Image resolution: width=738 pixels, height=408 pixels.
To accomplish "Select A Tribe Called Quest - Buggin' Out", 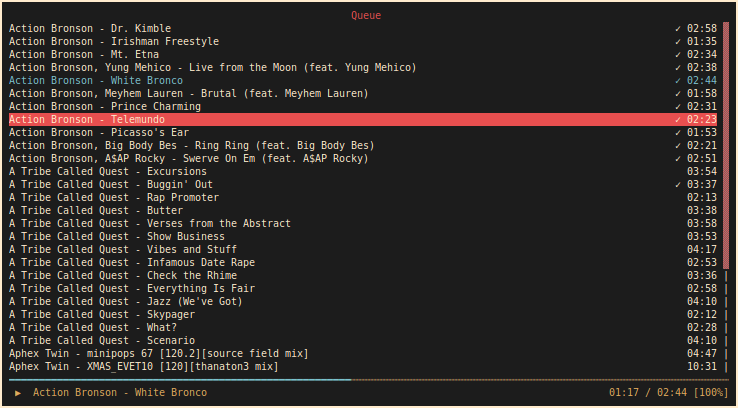I will [x=111, y=184].
